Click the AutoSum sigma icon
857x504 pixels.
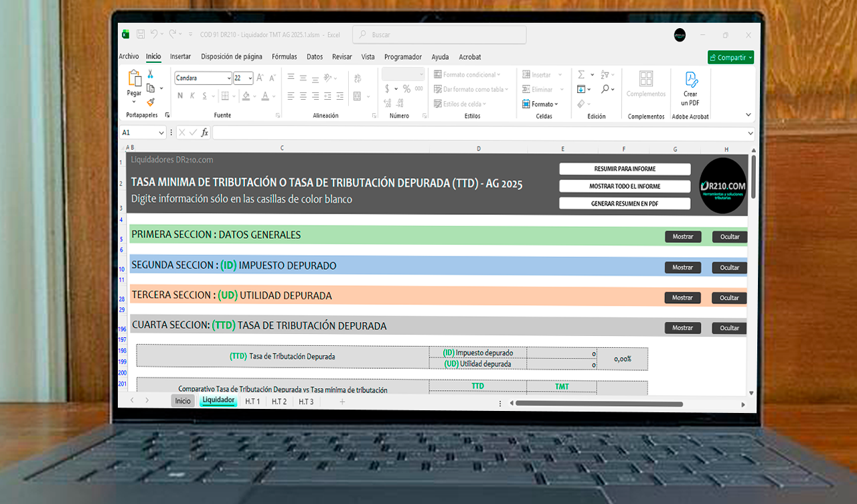click(x=581, y=75)
